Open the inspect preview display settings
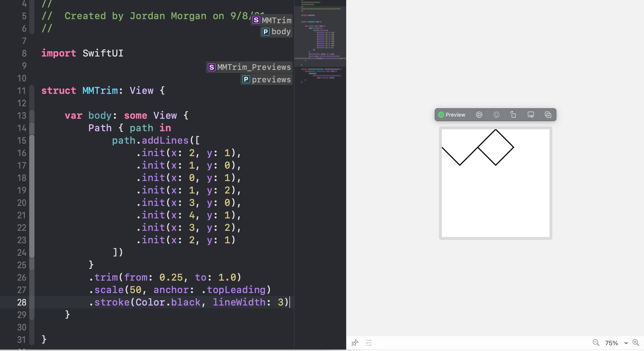The height and width of the screenshot is (351, 644). 531,115
